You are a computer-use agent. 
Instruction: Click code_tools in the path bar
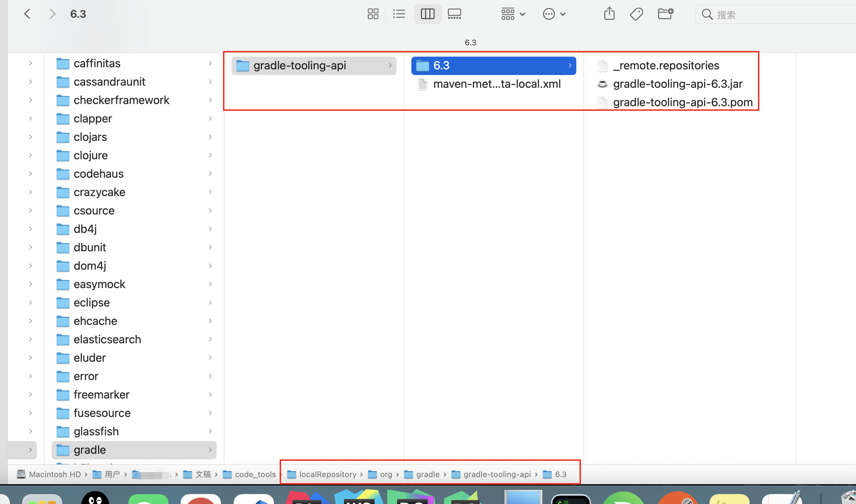coord(255,474)
